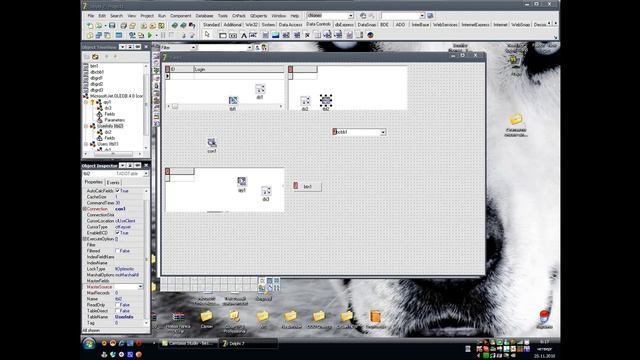This screenshot has width=640, height=360.
Task: Open dbcbb1 combo box dropdown on form
Action: point(383,132)
